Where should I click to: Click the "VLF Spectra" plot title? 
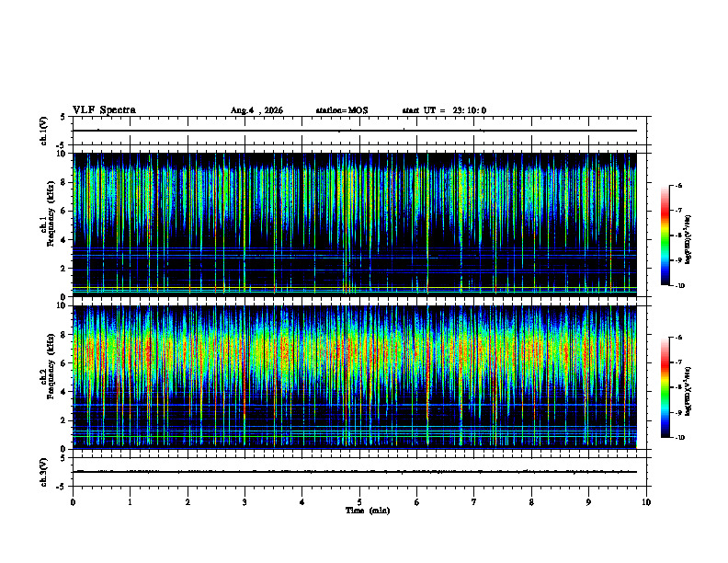104,110
